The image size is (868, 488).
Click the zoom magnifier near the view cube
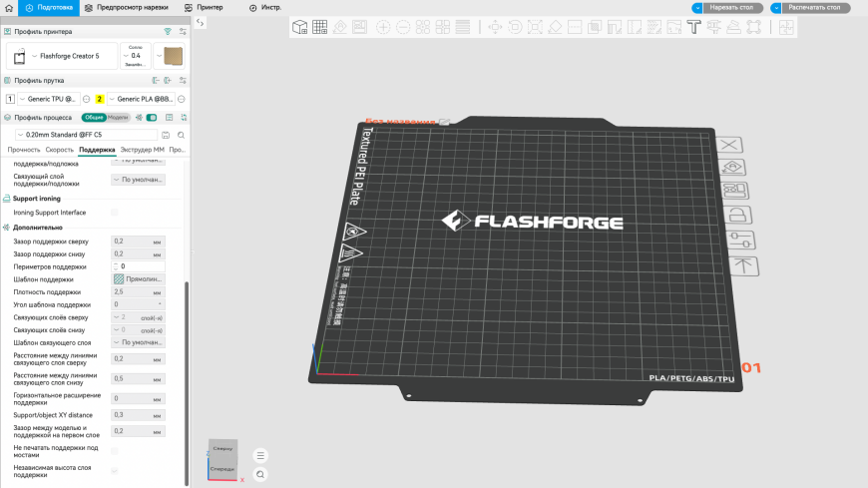260,474
